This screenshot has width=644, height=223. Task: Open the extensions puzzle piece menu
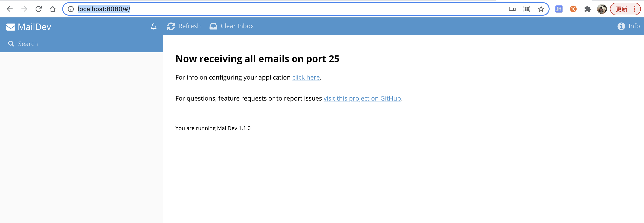point(588,9)
